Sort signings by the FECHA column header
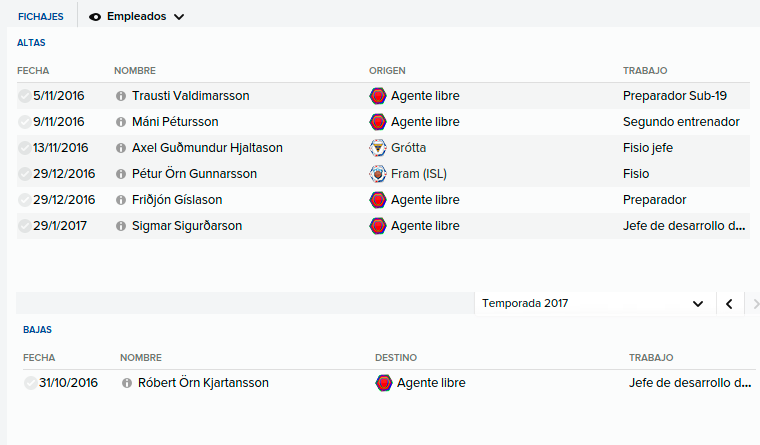This screenshot has width=760, height=445. click(33, 71)
